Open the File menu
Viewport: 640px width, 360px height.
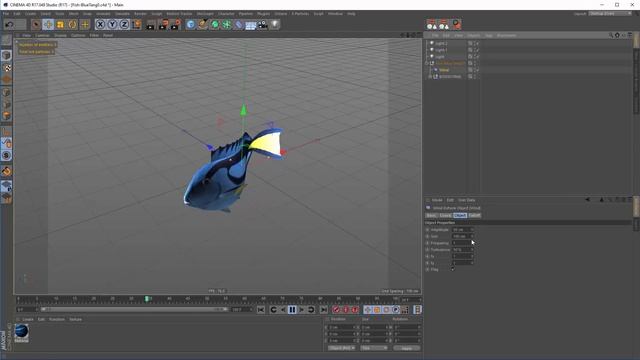point(6,13)
